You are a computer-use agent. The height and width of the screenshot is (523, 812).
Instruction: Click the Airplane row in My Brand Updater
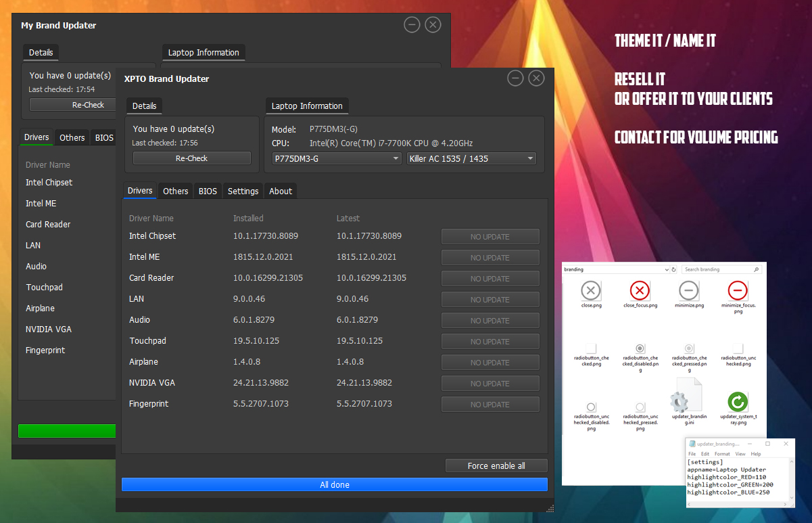(x=41, y=309)
